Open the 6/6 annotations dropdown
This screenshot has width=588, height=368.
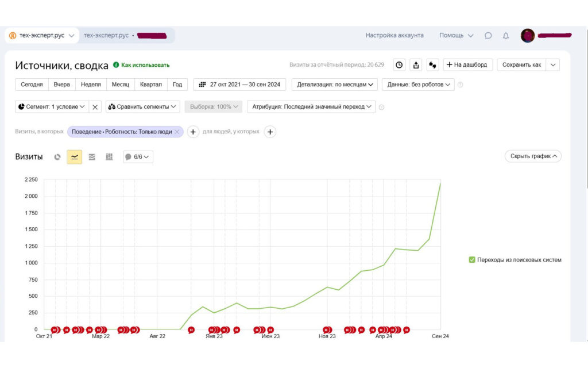point(138,156)
